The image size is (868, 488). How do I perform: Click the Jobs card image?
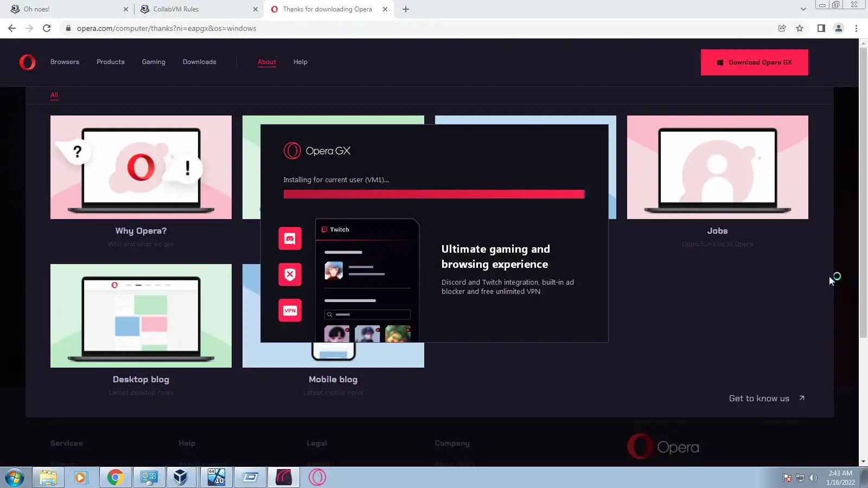pos(717,167)
